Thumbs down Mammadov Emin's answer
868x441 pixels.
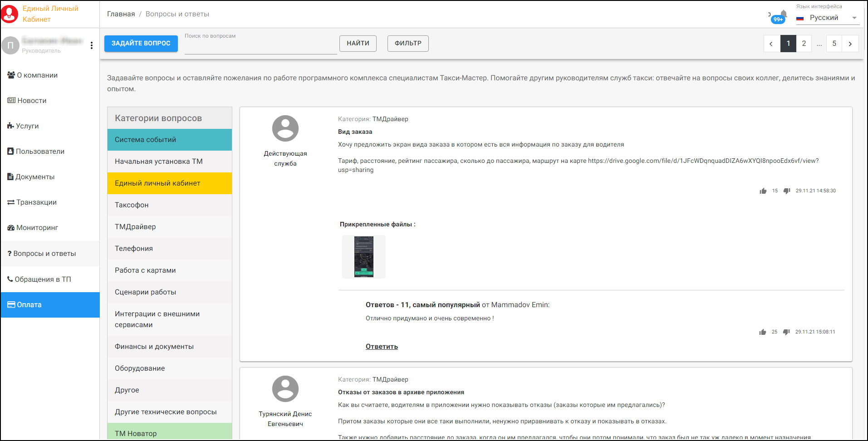(786, 332)
